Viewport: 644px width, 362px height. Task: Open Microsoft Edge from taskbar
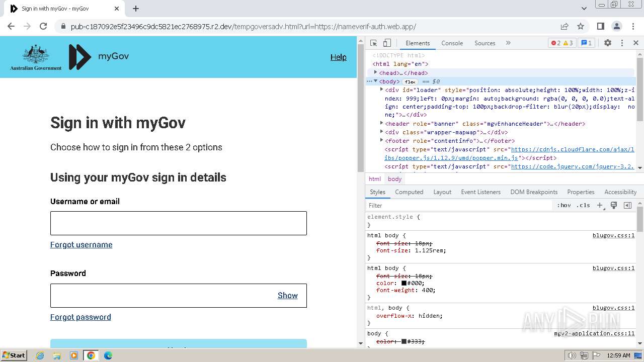[108, 355]
